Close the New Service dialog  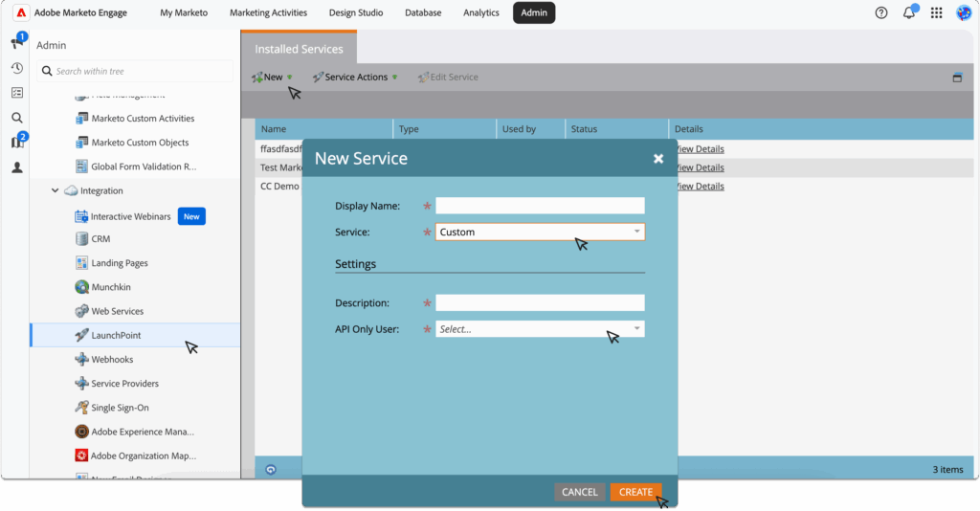click(658, 159)
